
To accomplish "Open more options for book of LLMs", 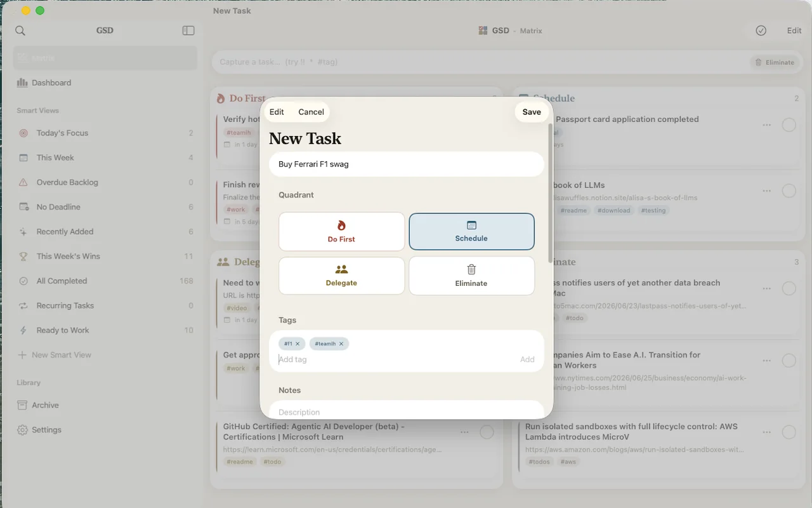I will 767,190.
